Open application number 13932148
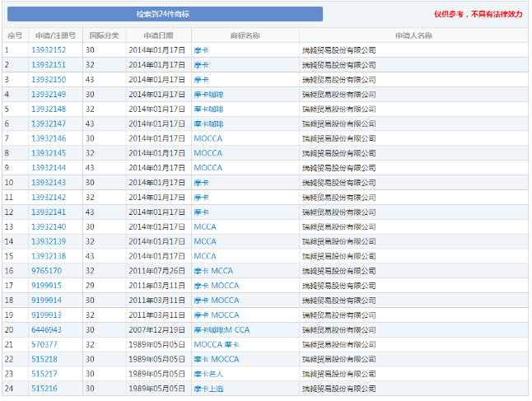Viewport: 532px width, 401px height. tap(49, 110)
